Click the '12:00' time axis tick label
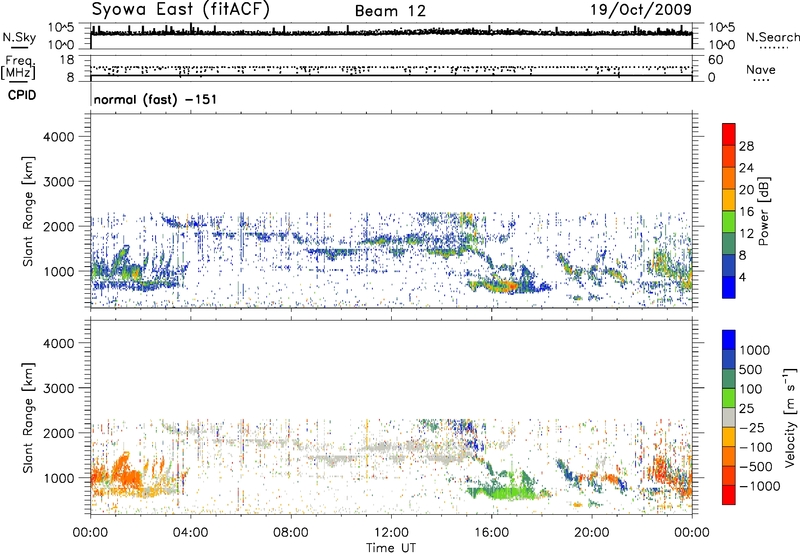The height and width of the screenshot is (554, 800). [391, 533]
